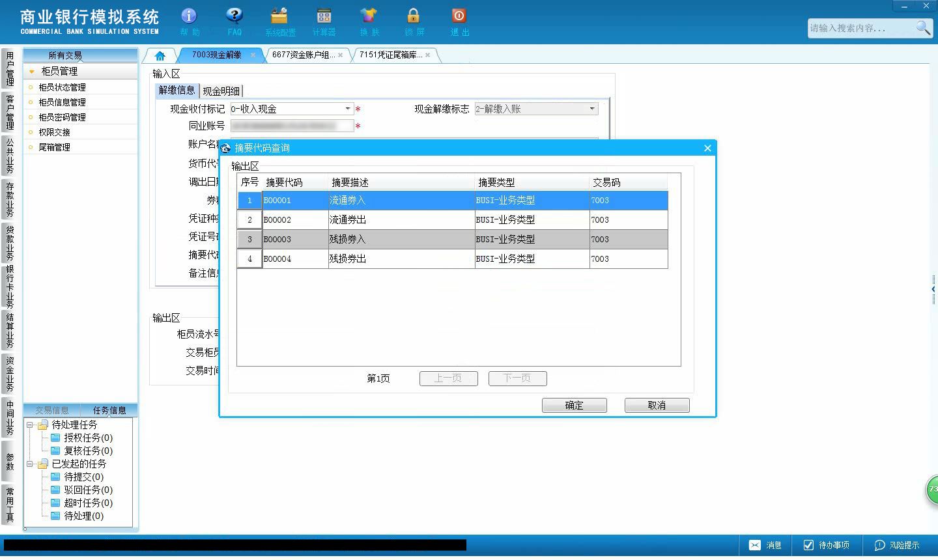Click the 驳回任务(0) folder icon

coord(55,490)
